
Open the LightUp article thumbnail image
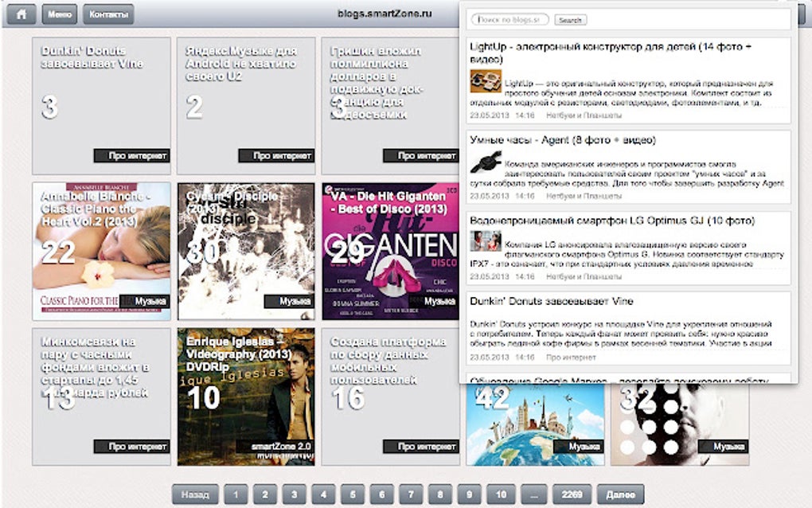point(486,81)
